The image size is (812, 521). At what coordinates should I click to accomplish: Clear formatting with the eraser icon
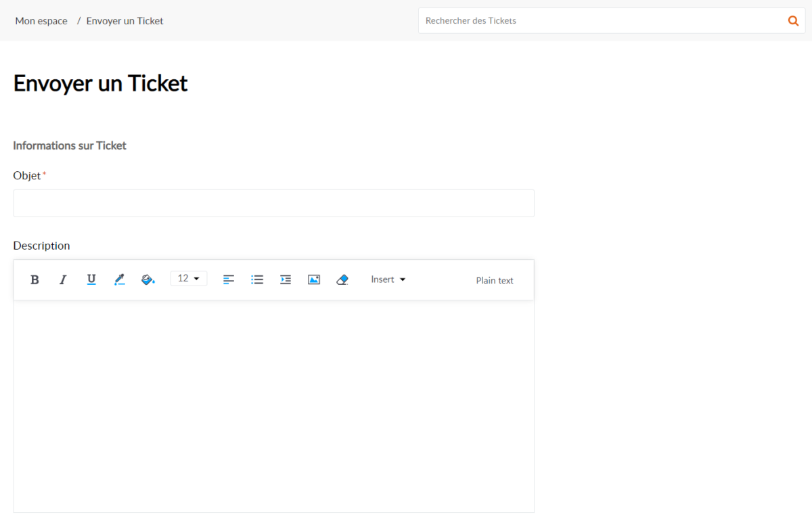click(x=342, y=279)
